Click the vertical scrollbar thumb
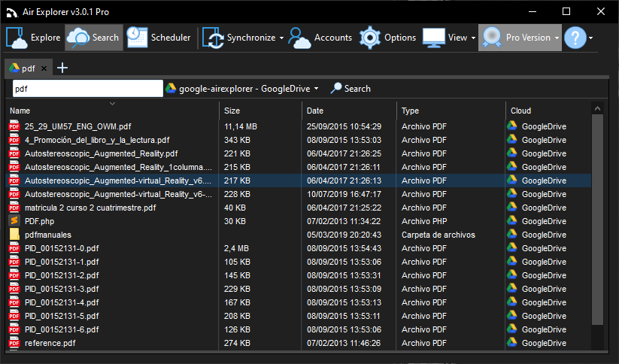The image size is (619, 364). point(597,220)
